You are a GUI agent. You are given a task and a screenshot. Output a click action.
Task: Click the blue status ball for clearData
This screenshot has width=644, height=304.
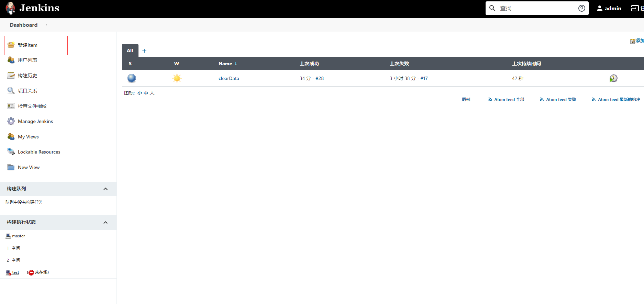click(132, 78)
